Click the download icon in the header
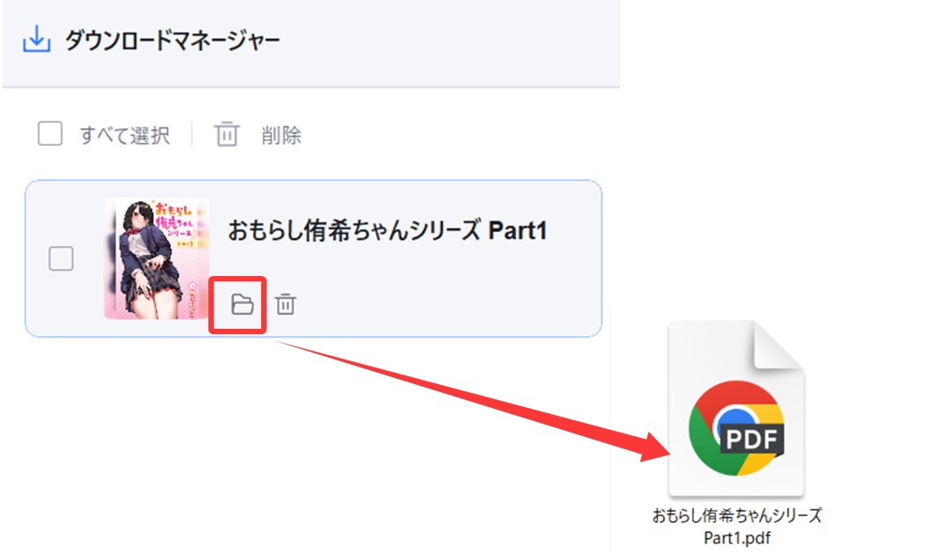This screenshot has width=935, height=560. point(36,40)
